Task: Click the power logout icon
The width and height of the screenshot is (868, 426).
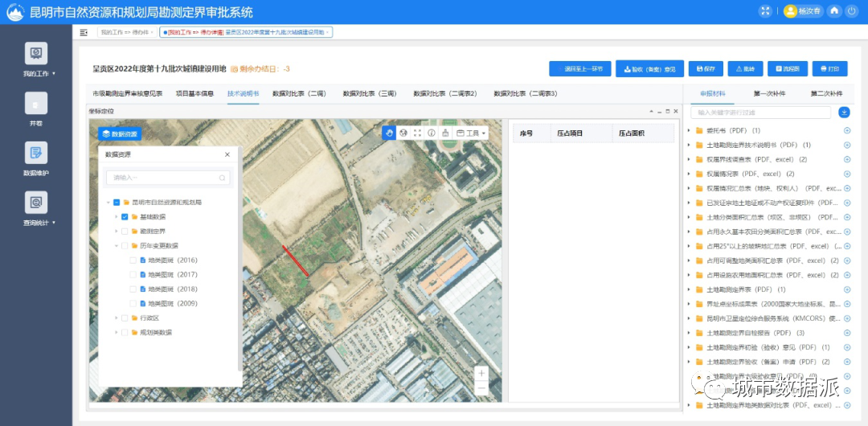Action: 851,11
